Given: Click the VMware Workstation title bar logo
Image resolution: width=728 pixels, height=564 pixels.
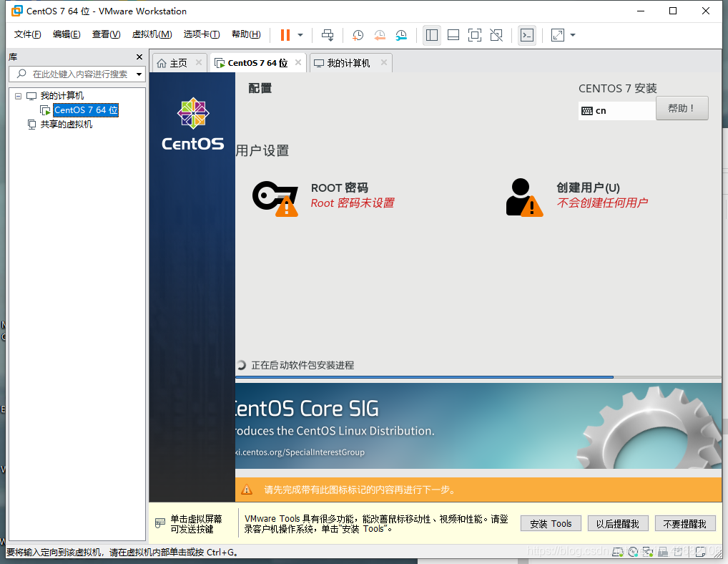Looking at the screenshot, I should point(16,11).
